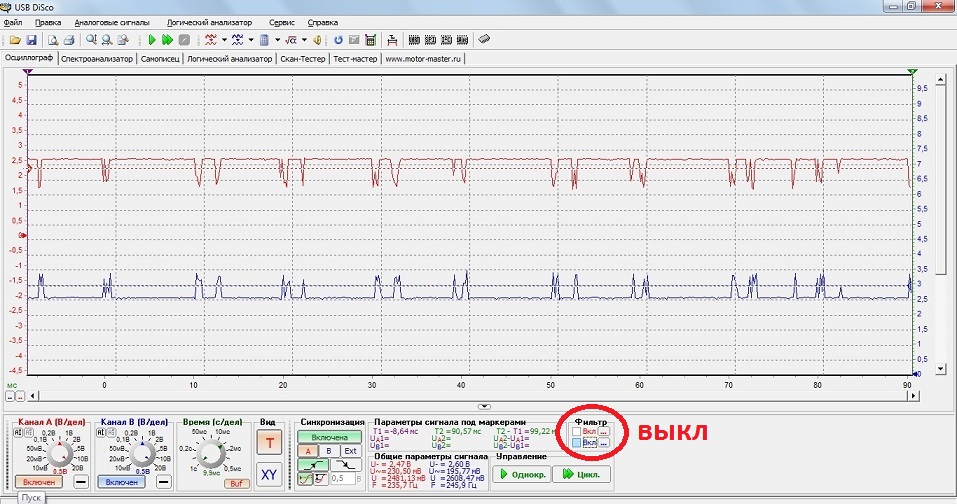Click the Channel A volts/div knob
The width and height of the screenshot is (957, 504).
click(60, 455)
